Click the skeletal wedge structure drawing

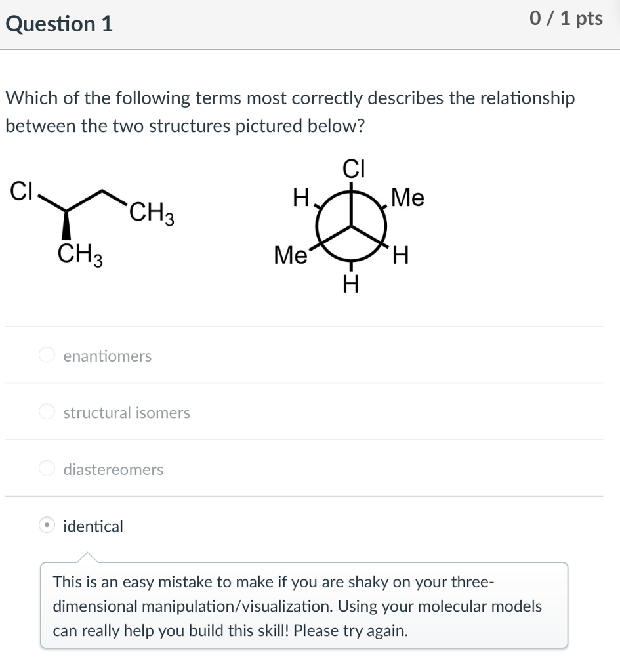[x=92, y=224]
